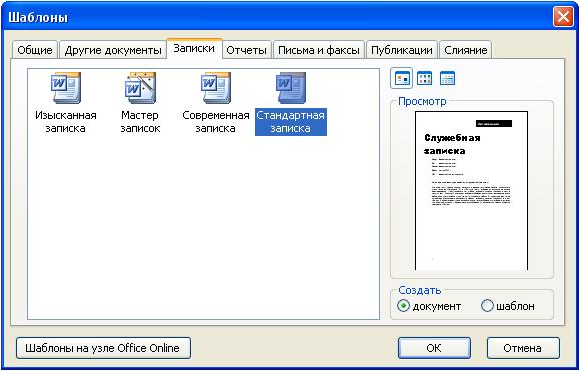Select the Мастер записок wizard icon
579x377 pixels.
pos(140,88)
